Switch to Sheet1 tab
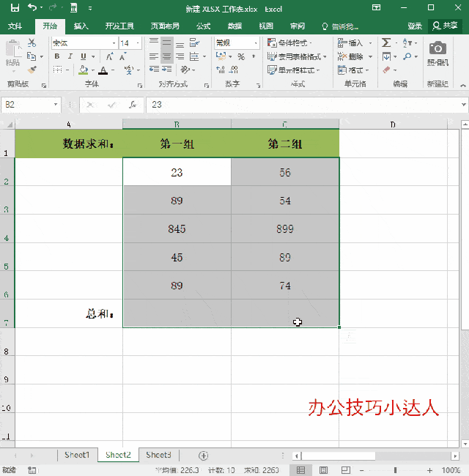This screenshot has width=469, height=476. click(x=77, y=455)
